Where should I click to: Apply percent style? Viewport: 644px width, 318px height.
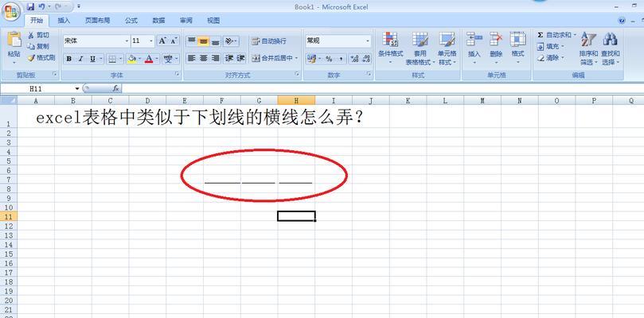coord(329,59)
